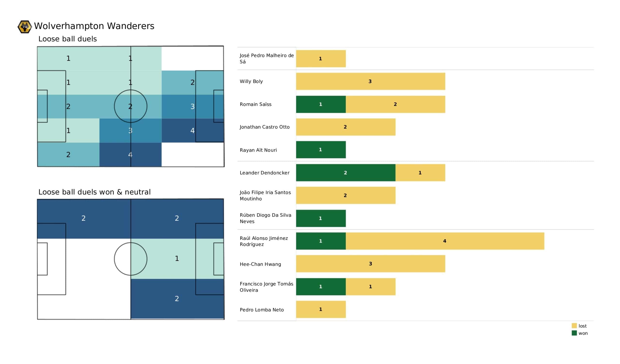Click the Wolverhampton Wanderers club crest
Screen dimensions: 620x364
coord(24,27)
